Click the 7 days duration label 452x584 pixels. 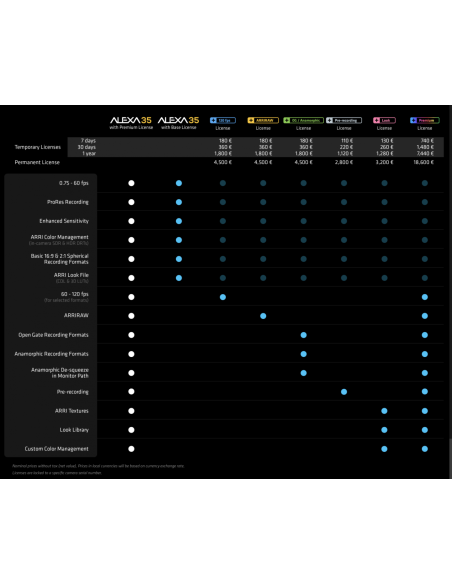pyautogui.click(x=88, y=141)
